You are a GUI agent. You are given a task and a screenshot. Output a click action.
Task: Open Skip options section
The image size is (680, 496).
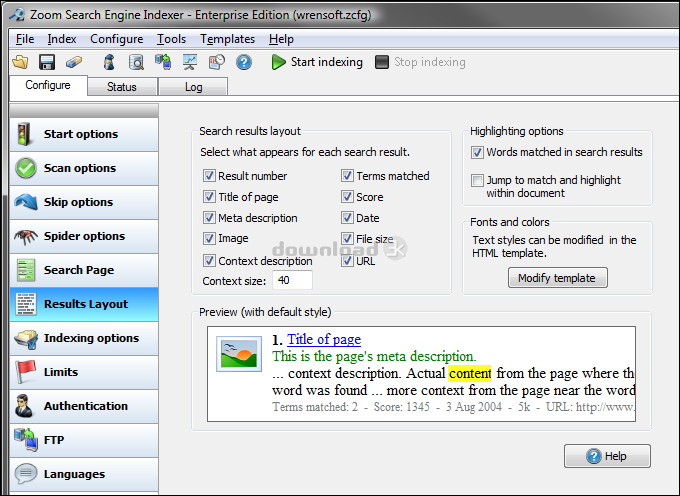click(84, 202)
